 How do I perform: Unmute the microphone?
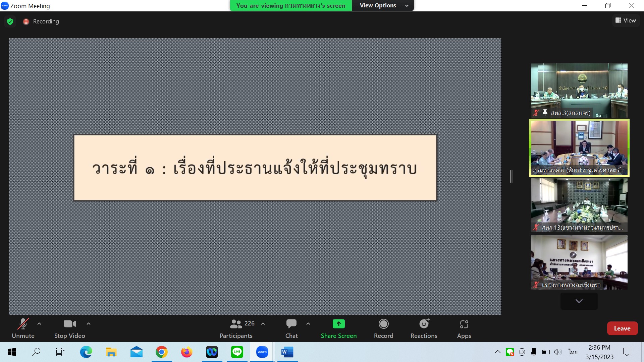23,328
